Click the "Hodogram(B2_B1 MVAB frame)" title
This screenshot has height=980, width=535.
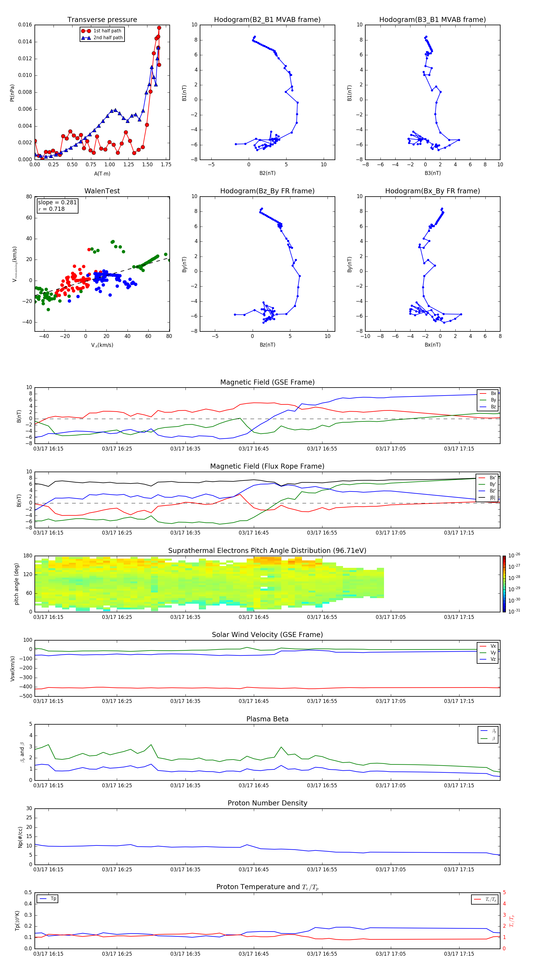[x=267, y=19]
